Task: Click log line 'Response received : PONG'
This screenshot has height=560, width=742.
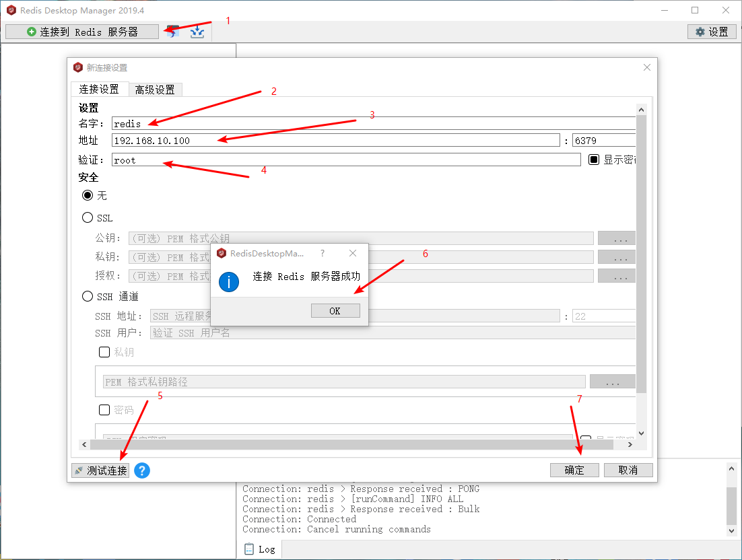Action: 361,489
